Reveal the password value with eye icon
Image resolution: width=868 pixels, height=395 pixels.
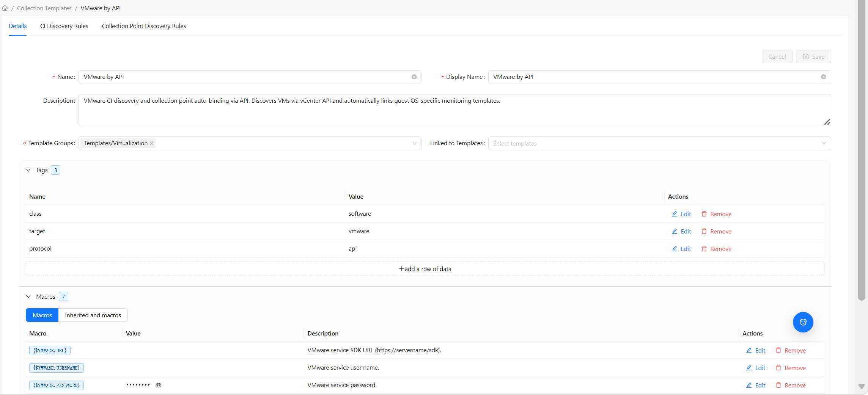click(x=159, y=385)
